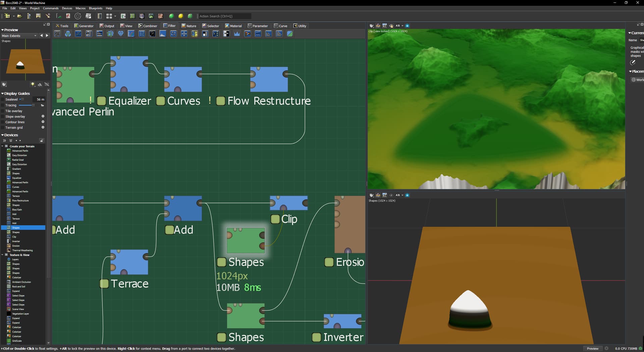The height and width of the screenshot is (352, 644).
Task: Open the Blueprints menu
Action: [96, 8]
